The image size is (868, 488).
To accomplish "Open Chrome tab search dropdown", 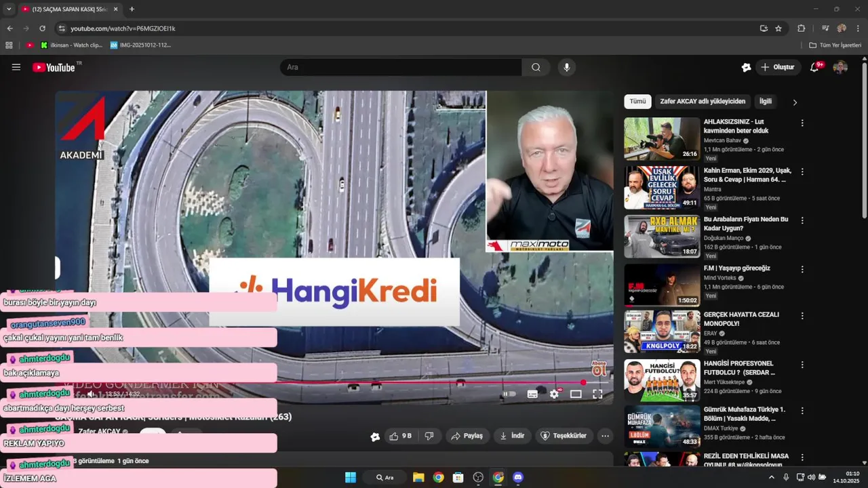I will click(9, 9).
